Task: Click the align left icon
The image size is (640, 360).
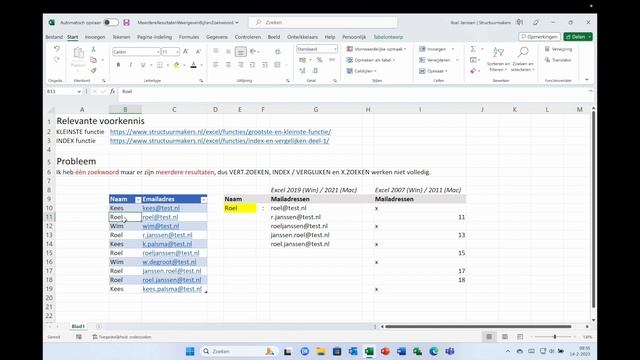Action: tap(216, 65)
